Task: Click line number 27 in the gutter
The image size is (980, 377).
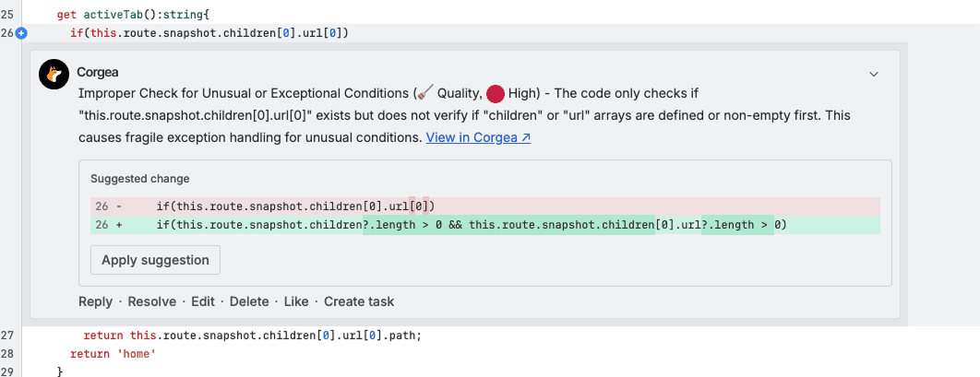Action: pyautogui.click(x=7, y=336)
